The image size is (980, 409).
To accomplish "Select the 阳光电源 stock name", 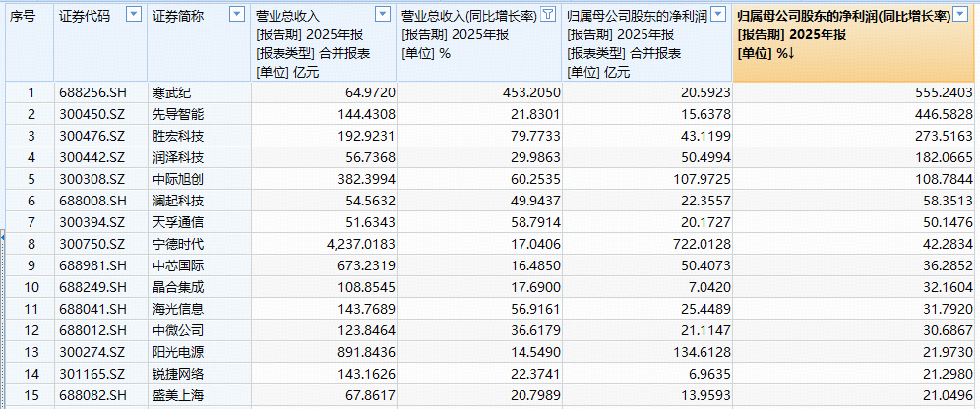I will point(179,353).
